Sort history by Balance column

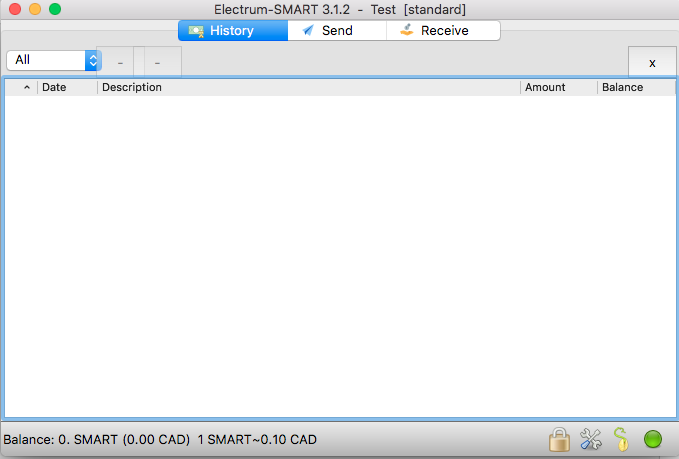pyautogui.click(x=636, y=87)
